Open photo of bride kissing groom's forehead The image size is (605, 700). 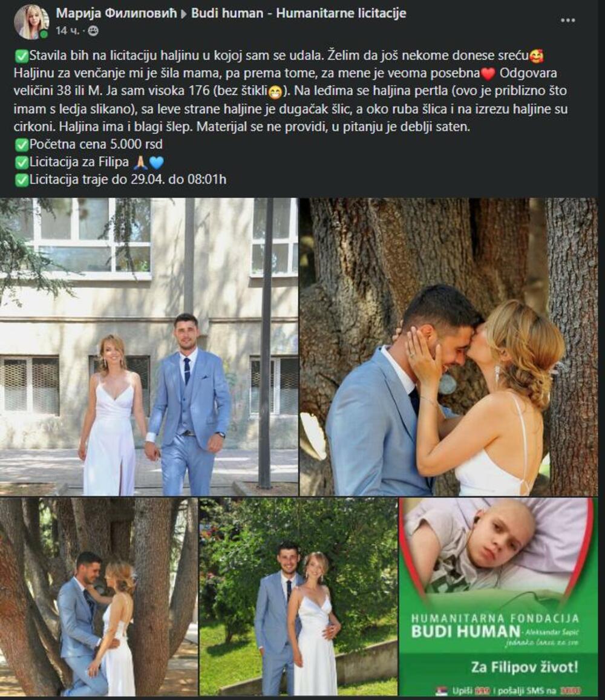pos(448,347)
